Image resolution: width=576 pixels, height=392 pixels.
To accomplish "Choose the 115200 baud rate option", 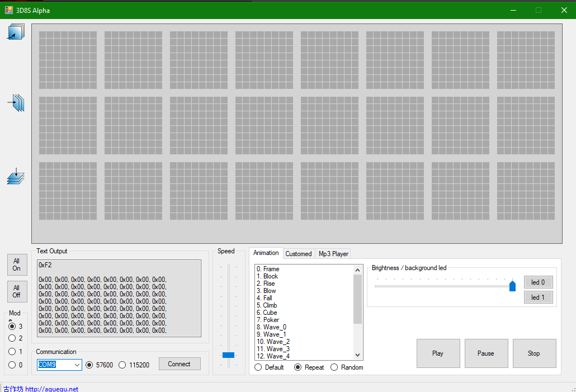I will [122, 365].
